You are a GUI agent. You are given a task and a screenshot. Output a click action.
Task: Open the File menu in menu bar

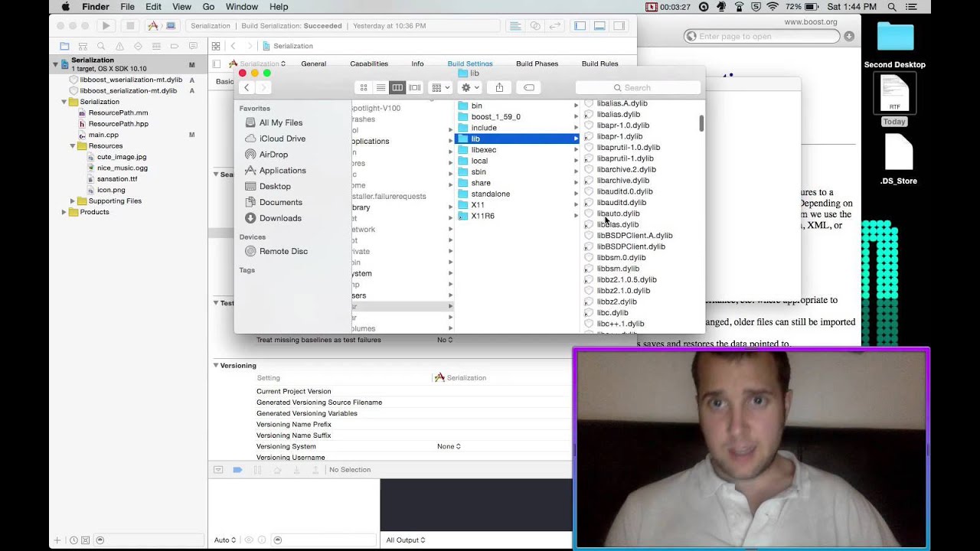click(127, 7)
